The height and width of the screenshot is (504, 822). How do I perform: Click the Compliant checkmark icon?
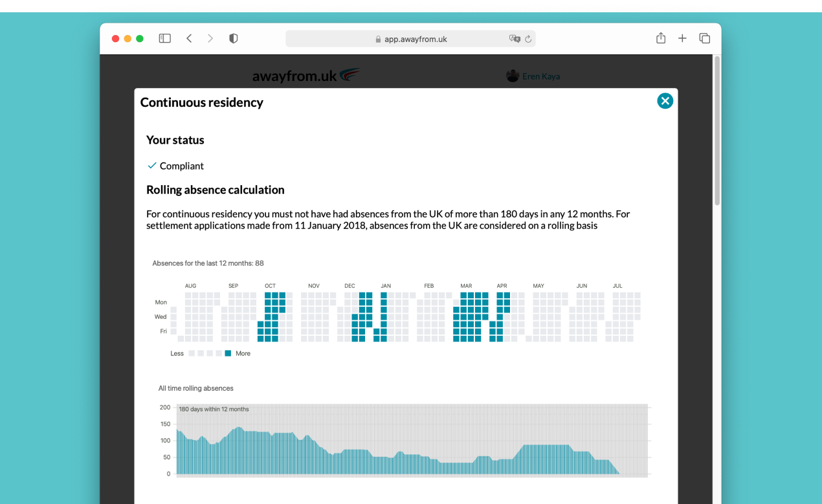[x=152, y=166]
